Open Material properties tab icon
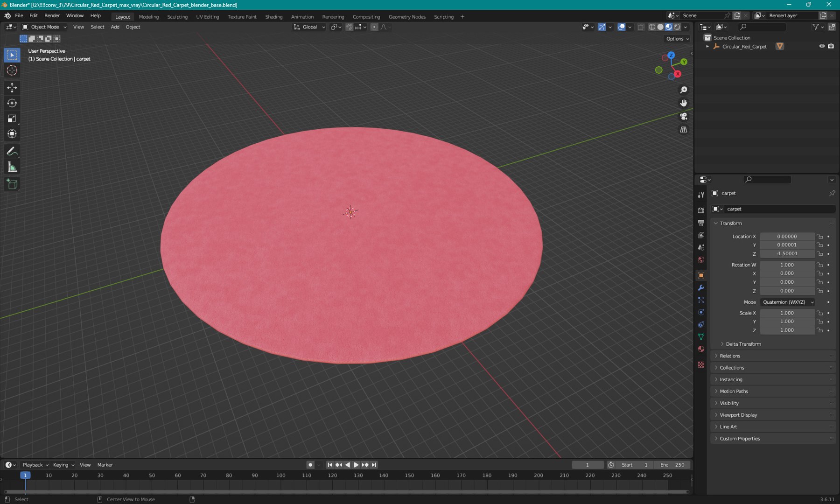 [701, 349]
